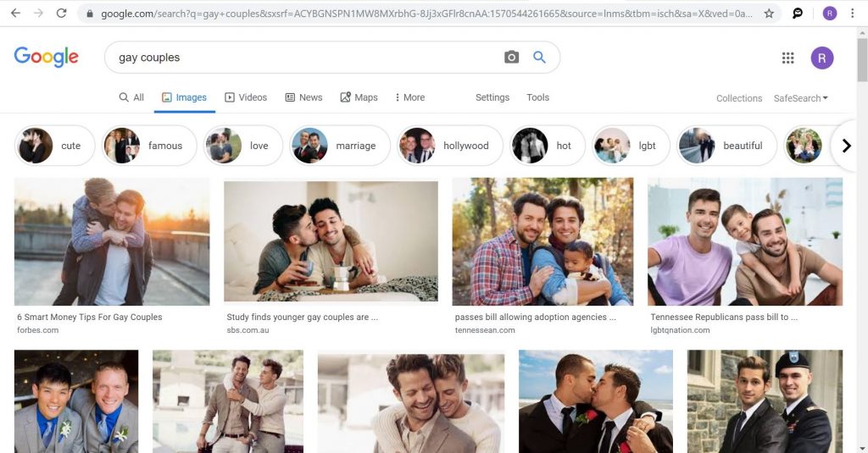Switch to the Videos tab
The width and height of the screenshot is (868, 453).
click(x=246, y=97)
